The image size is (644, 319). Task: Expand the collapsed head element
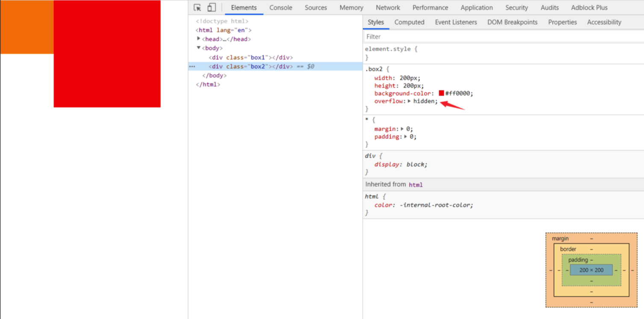(x=199, y=39)
